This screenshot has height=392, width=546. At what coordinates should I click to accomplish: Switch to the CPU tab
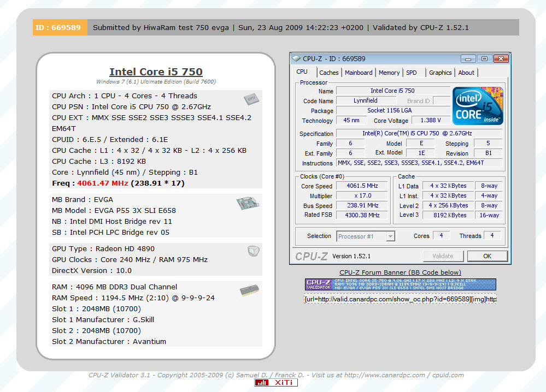(x=302, y=72)
